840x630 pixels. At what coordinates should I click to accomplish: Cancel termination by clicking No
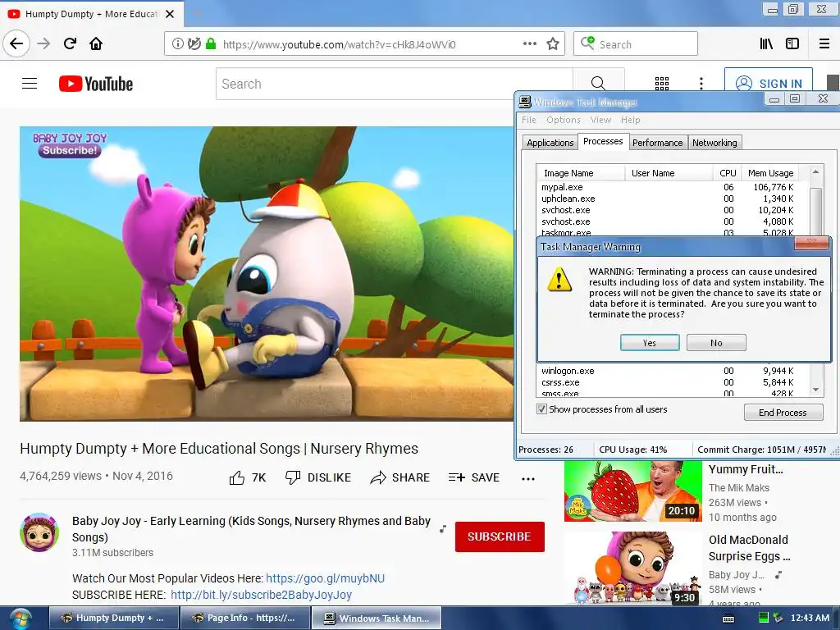716,343
